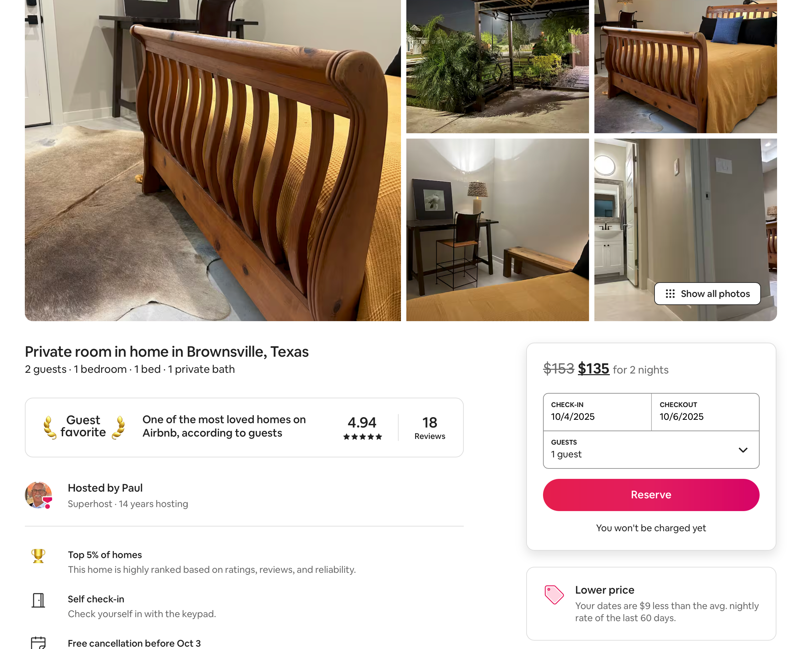Open the Checkout date field 10/6/2025
The width and height of the screenshot is (812, 649).
(x=705, y=412)
